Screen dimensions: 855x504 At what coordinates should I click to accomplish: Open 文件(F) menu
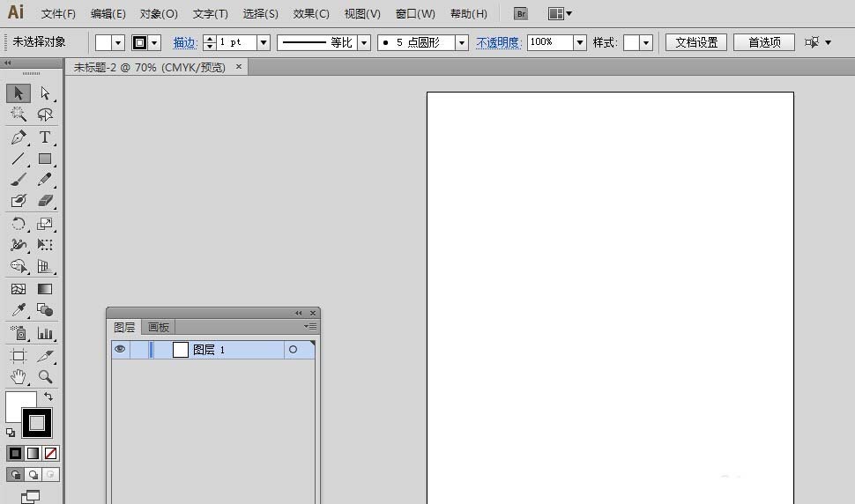click(x=58, y=13)
